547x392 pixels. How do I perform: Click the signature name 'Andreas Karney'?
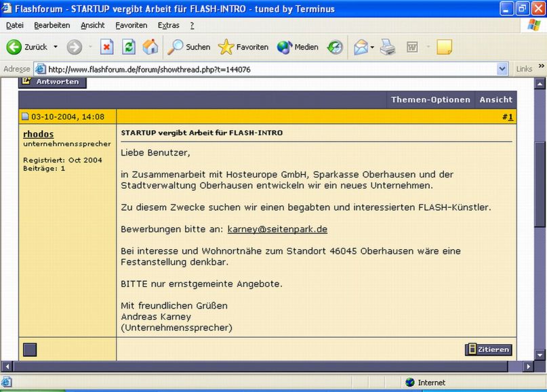(156, 317)
